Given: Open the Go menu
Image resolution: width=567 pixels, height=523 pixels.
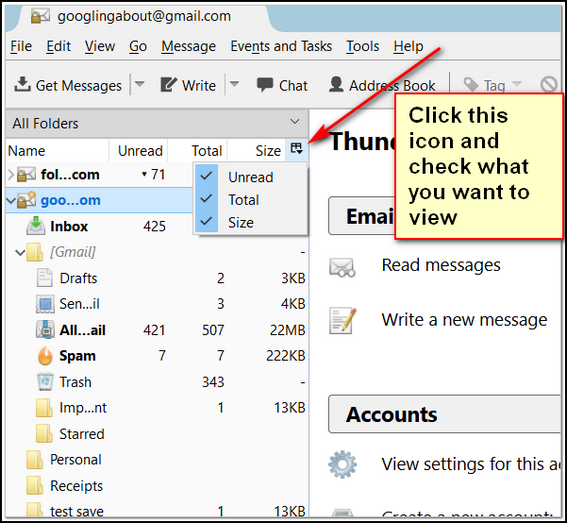Looking at the screenshot, I should click(x=138, y=46).
